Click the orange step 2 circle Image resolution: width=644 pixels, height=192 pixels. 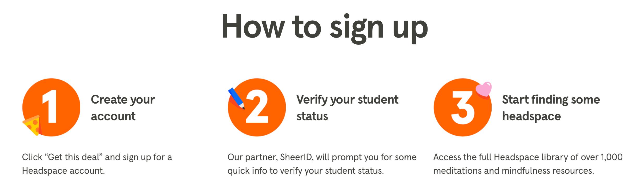tap(257, 107)
